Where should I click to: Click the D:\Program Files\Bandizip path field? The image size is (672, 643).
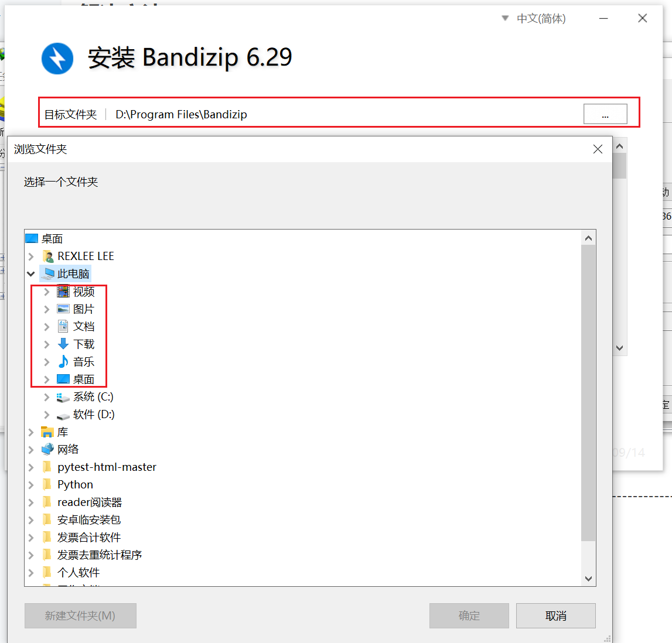(x=181, y=114)
